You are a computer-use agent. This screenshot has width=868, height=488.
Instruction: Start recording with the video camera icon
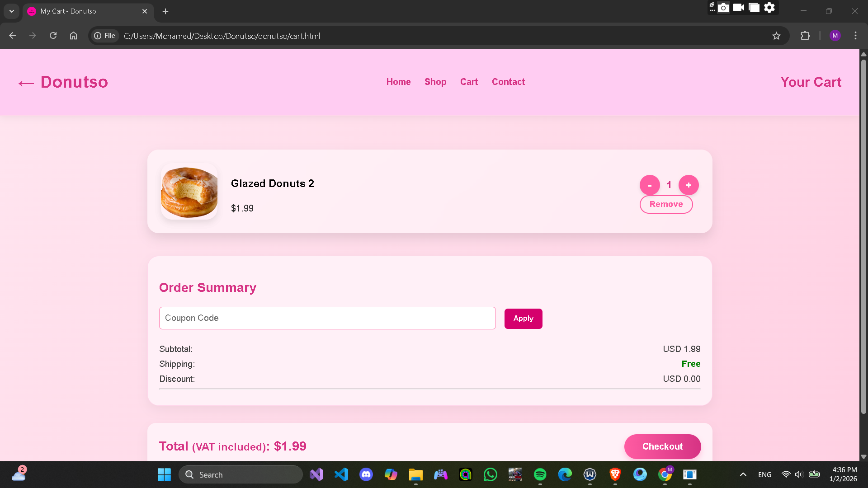739,7
